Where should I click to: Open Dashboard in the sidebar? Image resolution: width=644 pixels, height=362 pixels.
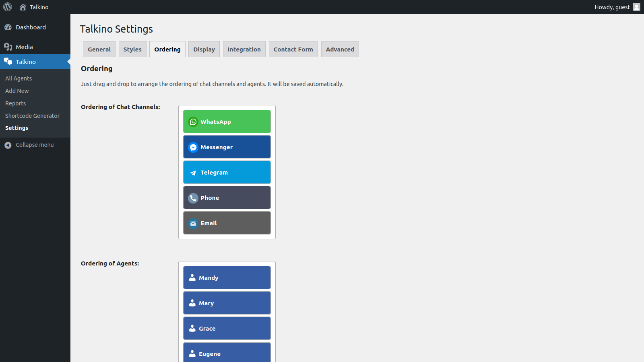tap(35, 27)
